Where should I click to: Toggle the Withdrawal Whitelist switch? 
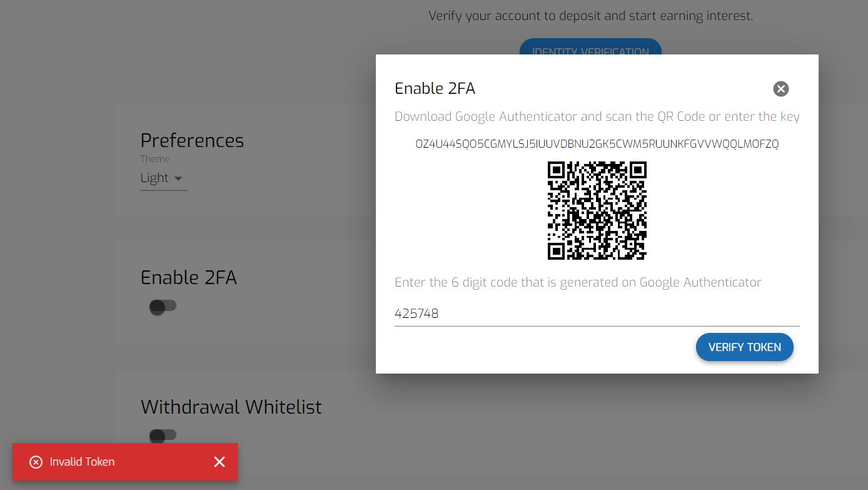163,435
